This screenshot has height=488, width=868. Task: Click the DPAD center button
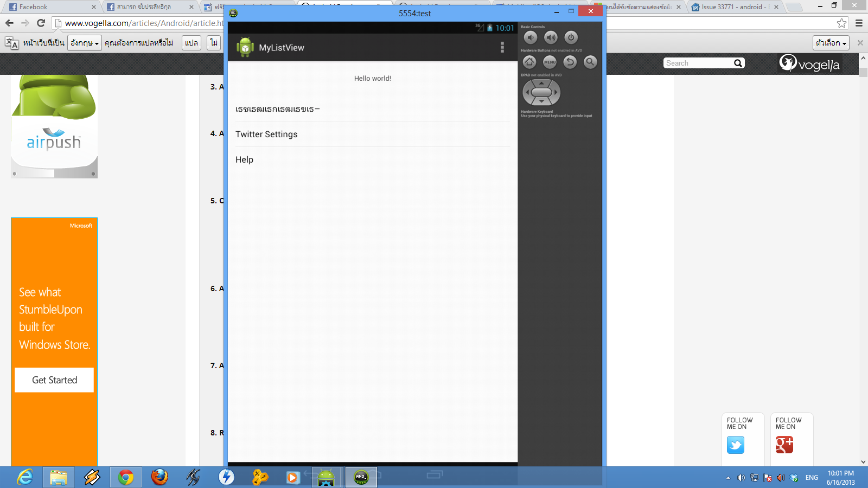pyautogui.click(x=541, y=92)
